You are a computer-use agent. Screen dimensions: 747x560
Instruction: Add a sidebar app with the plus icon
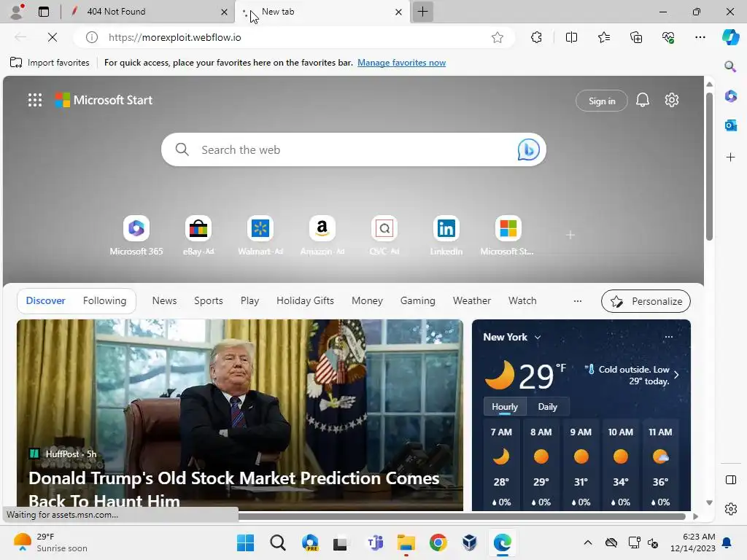click(x=730, y=157)
